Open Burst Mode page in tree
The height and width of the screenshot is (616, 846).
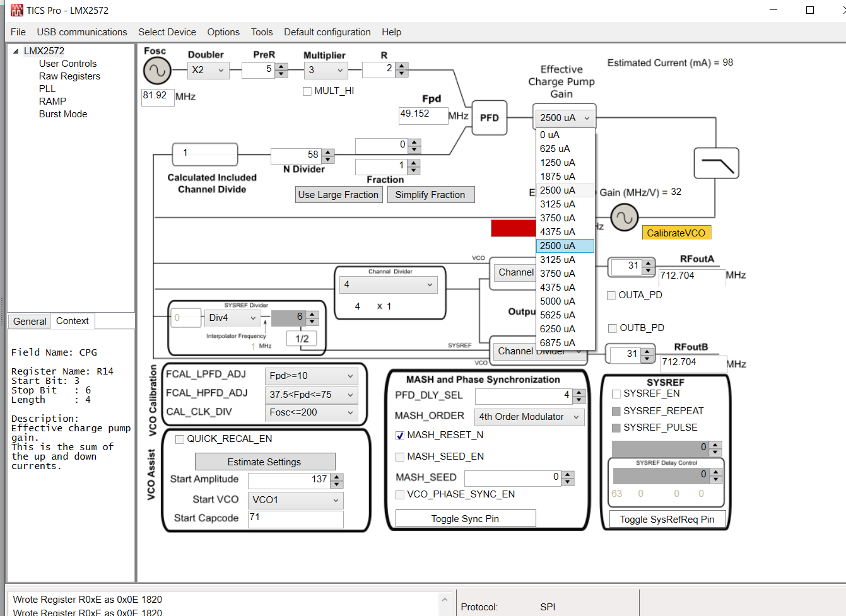point(63,114)
